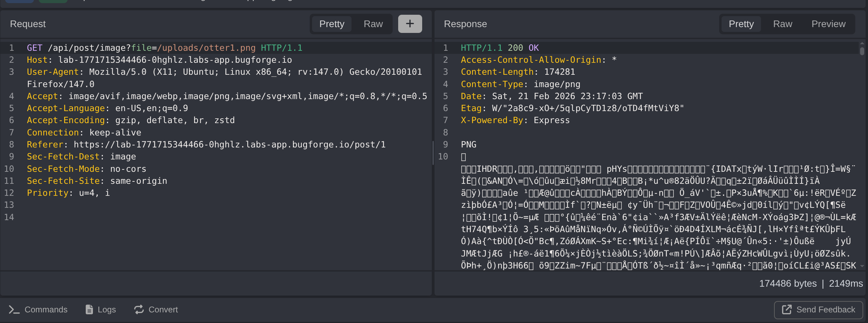Viewport: 868px width, 323px height.
Task: Click the Send Feedback button
Action: [x=818, y=310]
